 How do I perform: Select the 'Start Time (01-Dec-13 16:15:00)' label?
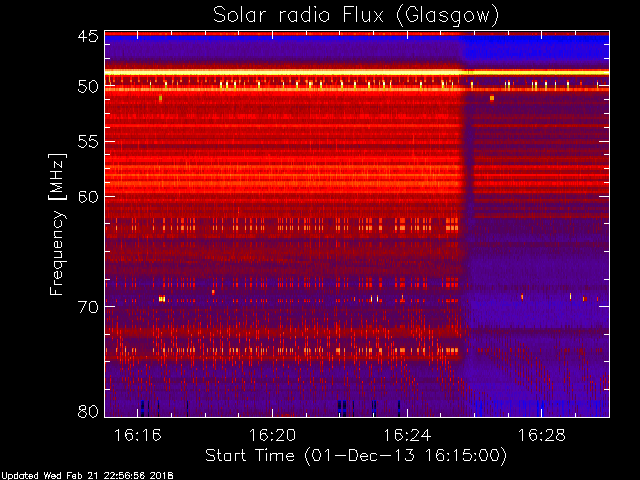pyautogui.click(x=356, y=456)
